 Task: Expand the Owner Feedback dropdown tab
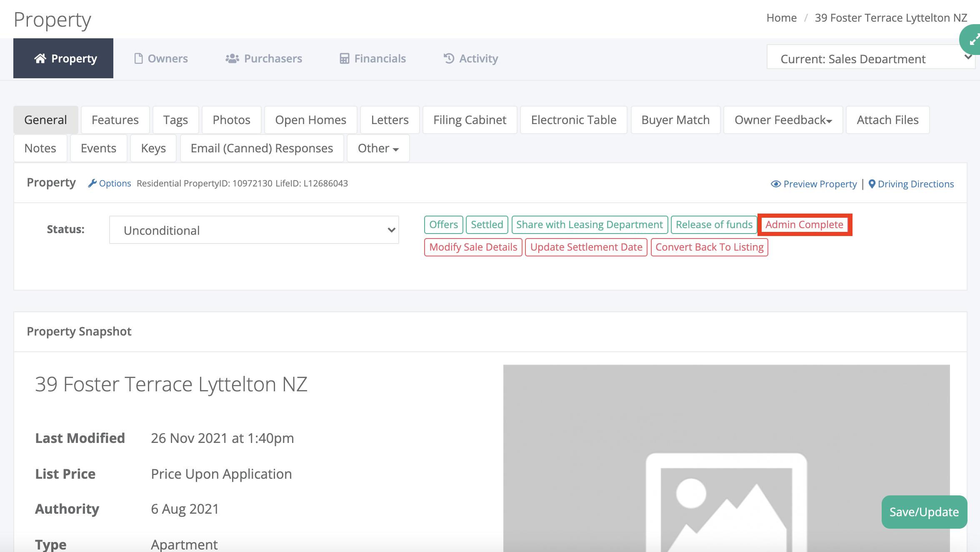(783, 120)
